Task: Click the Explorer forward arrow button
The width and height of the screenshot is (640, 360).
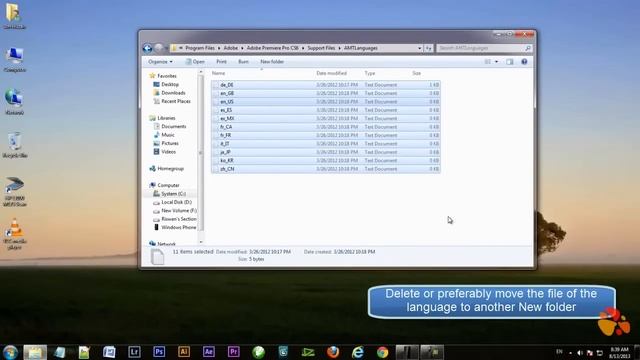Action: 159,48
